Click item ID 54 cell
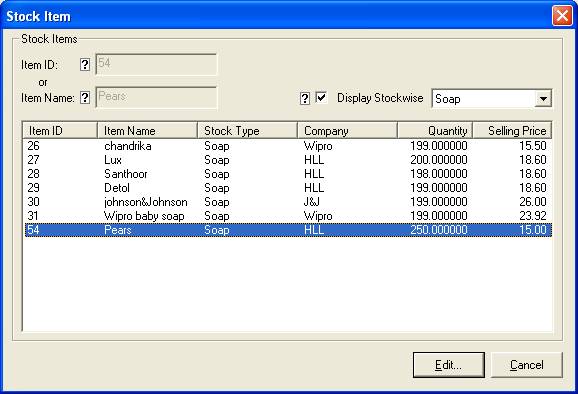 pos(34,230)
